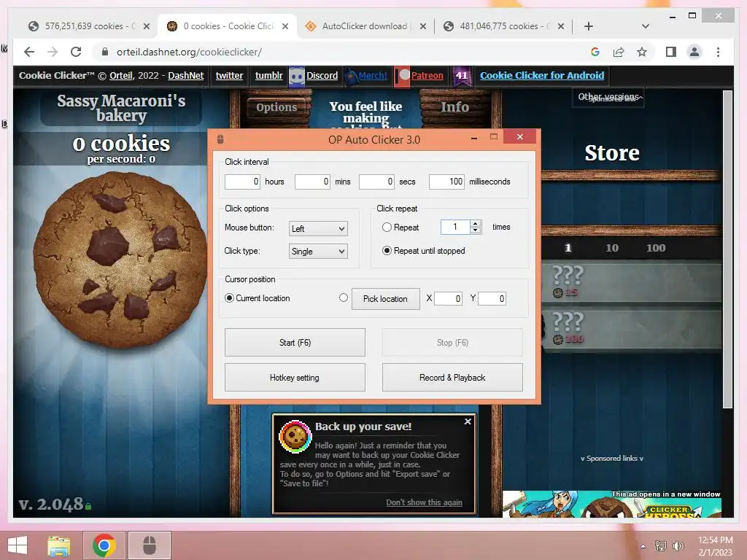Screen dimensions: 747x560
Task: Open the Mouse button dropdown
Action: click(318, 228)
